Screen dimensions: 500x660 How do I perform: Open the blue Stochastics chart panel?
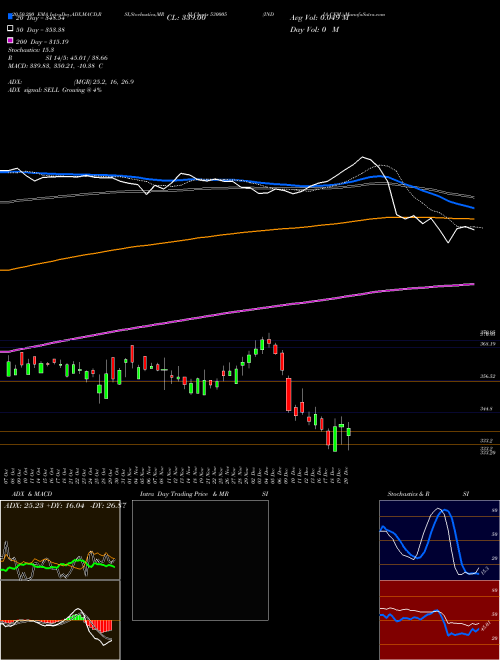tap(439, 540)
